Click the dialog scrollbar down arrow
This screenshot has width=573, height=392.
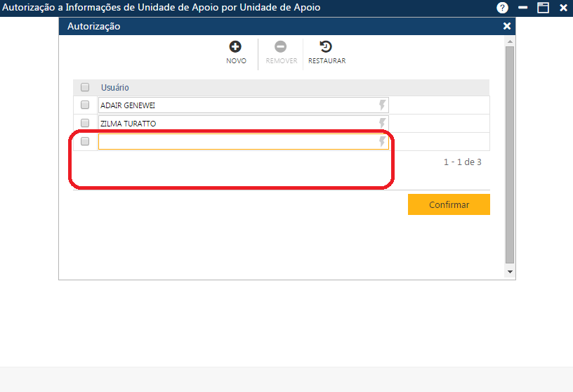coord(511,272)
